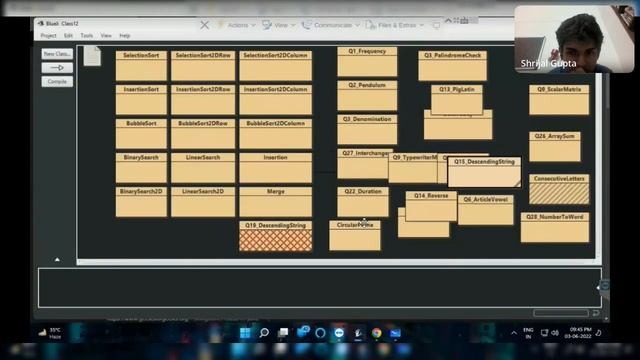Image resolution: width=640 pixels, height=360 pixels.
Task: Open the Project menu
Action: (49, 36)
